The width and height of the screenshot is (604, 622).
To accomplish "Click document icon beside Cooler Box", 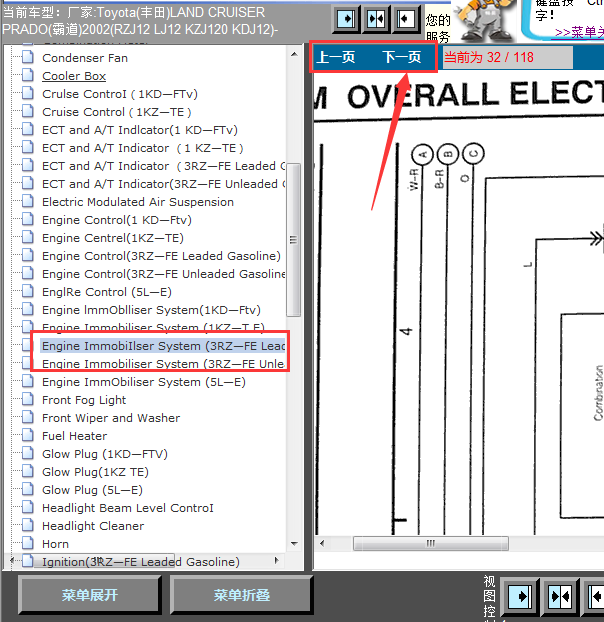I will point(28,75).
